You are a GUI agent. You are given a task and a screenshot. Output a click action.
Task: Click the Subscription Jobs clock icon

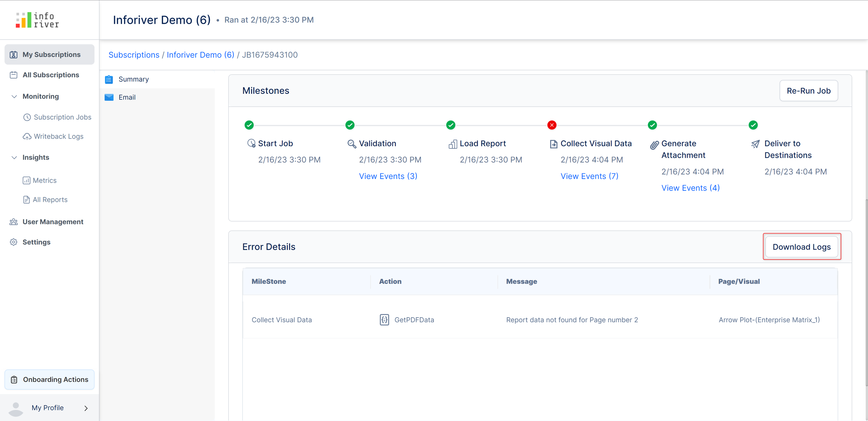[x=27, y=117]
